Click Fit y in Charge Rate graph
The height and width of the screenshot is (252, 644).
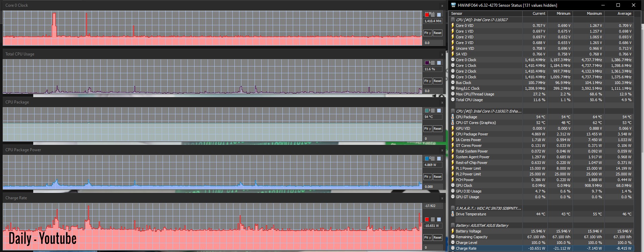427,238
